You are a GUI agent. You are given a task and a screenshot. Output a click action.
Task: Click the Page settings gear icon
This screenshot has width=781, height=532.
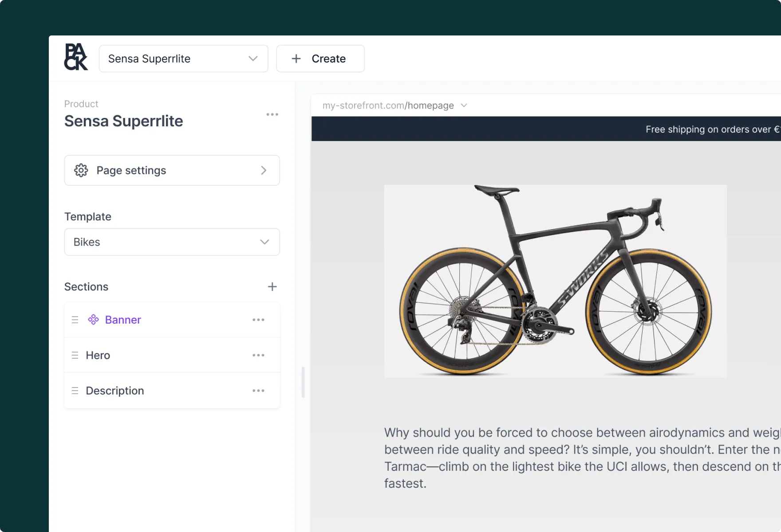click(81, 170)
